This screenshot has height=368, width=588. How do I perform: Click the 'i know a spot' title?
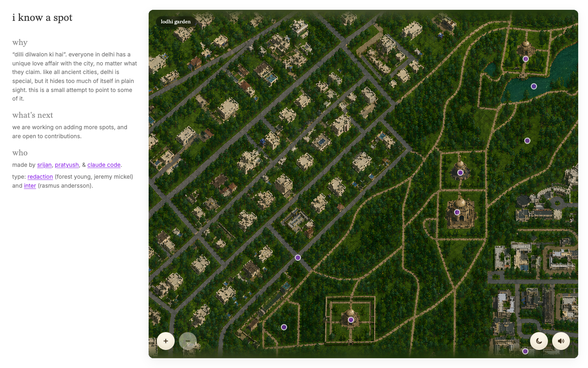point(42,18)
